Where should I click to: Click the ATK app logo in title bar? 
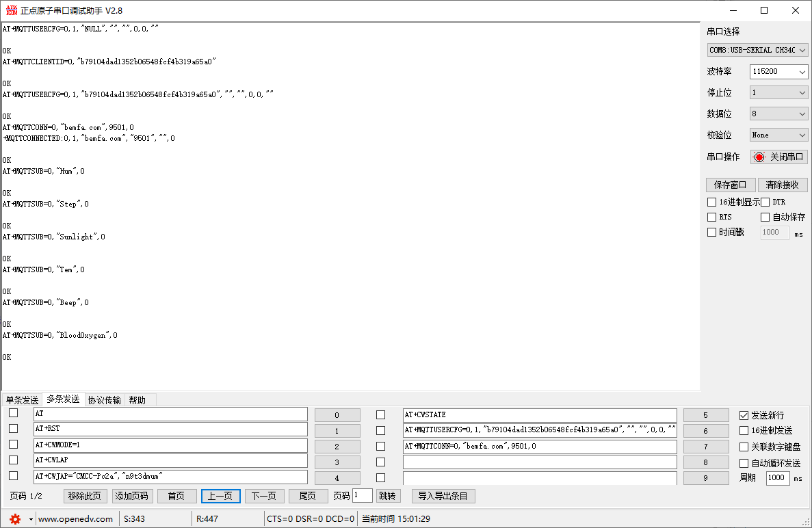[x=12, y=10]
